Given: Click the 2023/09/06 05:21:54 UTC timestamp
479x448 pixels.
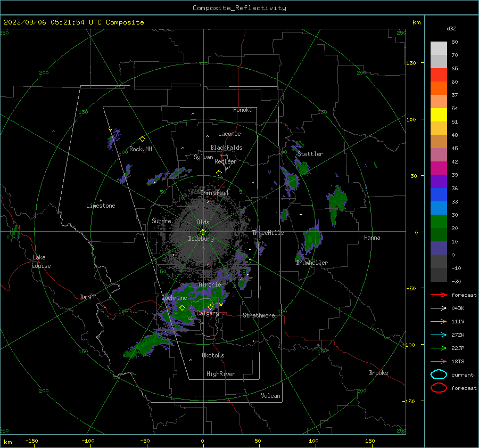Looking at the screenshot, I should (x=73, y=22).
